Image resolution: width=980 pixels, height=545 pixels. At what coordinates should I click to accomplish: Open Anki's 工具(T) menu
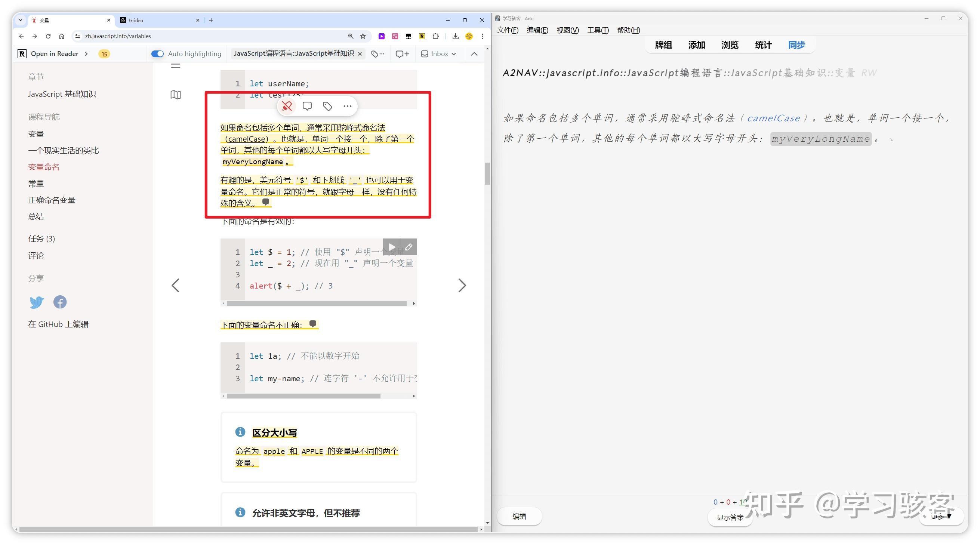597,30
